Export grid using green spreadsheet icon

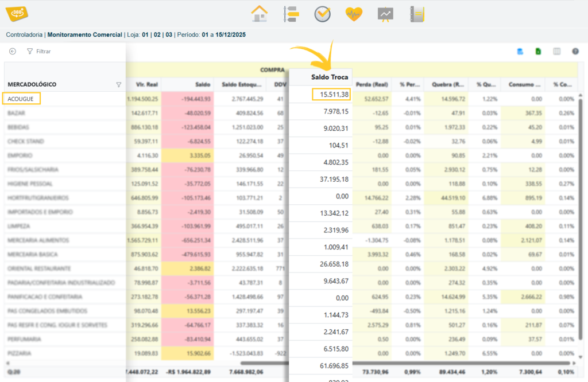click(x=538, y=52)
